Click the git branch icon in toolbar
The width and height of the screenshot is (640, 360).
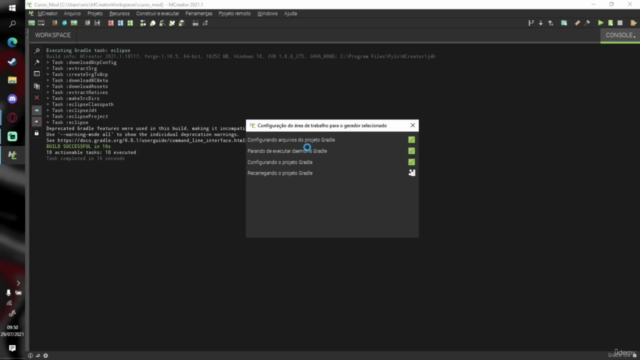click(531, 23)
